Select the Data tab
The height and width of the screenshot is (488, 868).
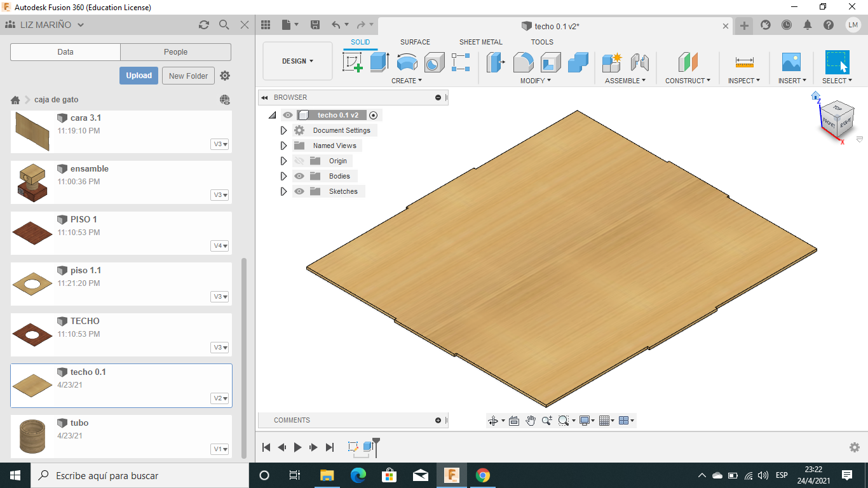[65, 52]
